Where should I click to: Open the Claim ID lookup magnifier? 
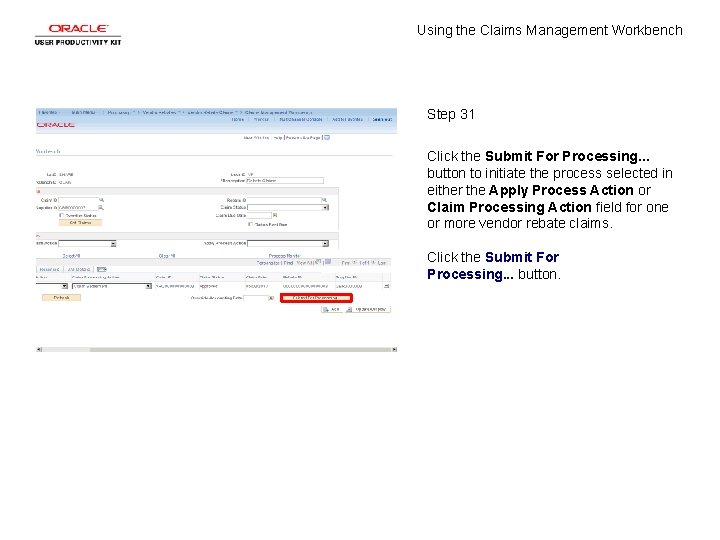point(101,200)
